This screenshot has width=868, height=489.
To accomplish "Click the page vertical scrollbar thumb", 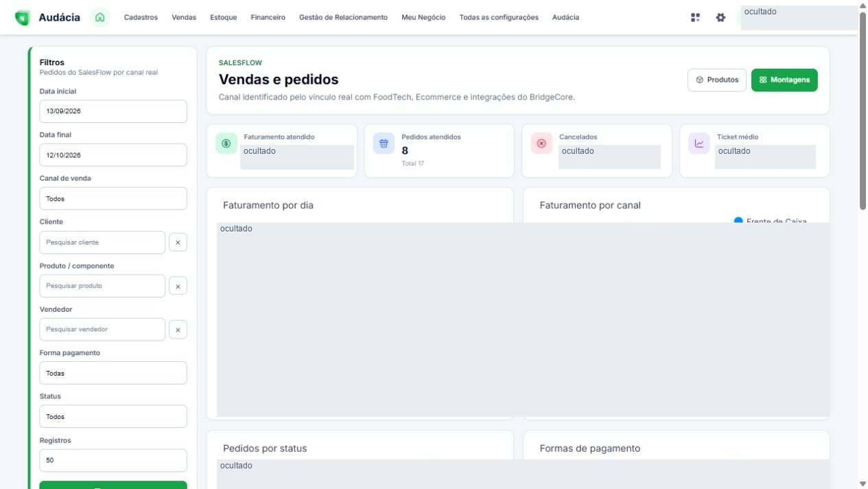I will point(863,110).
